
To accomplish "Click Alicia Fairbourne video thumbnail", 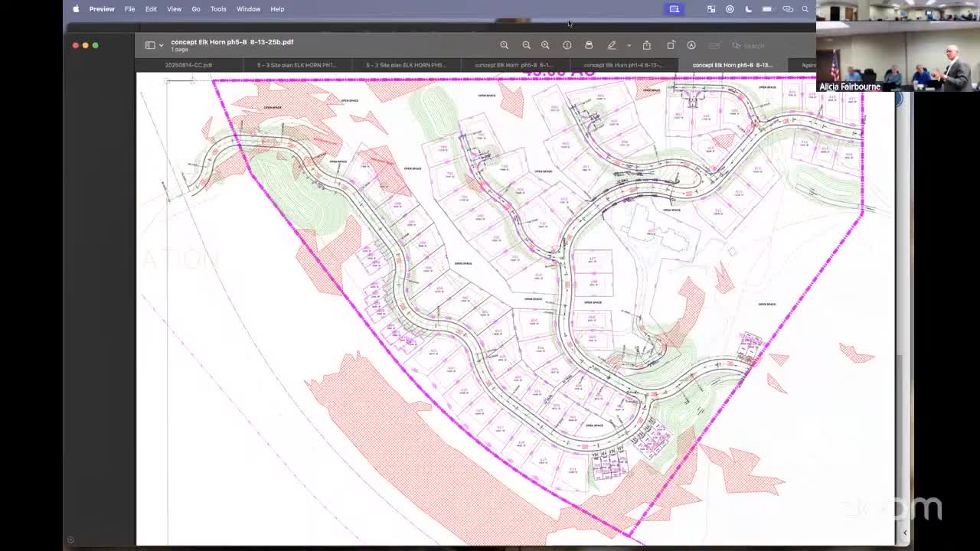I will pyautogui.click(x=897, y=46).
